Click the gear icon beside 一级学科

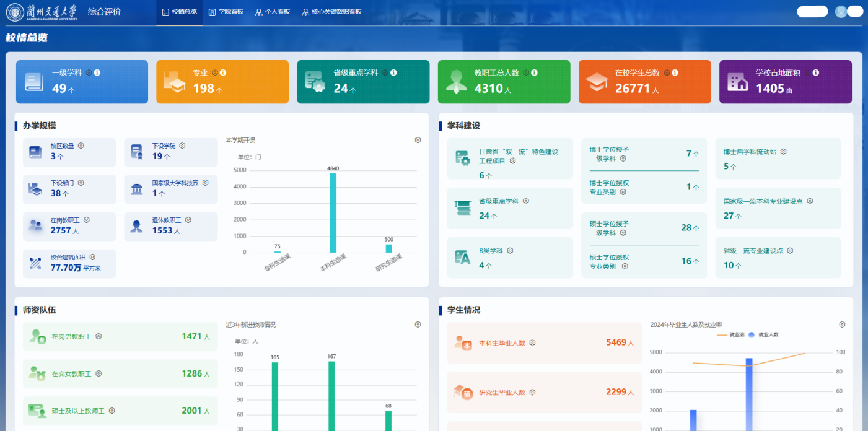click(89, 72)
